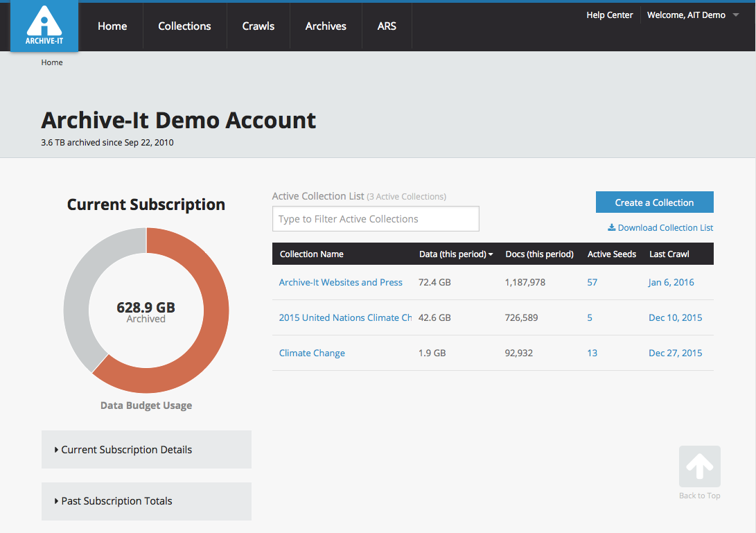Open the Collections menu
The height and width of the screenshot is (533, 756).
point(184,26)
